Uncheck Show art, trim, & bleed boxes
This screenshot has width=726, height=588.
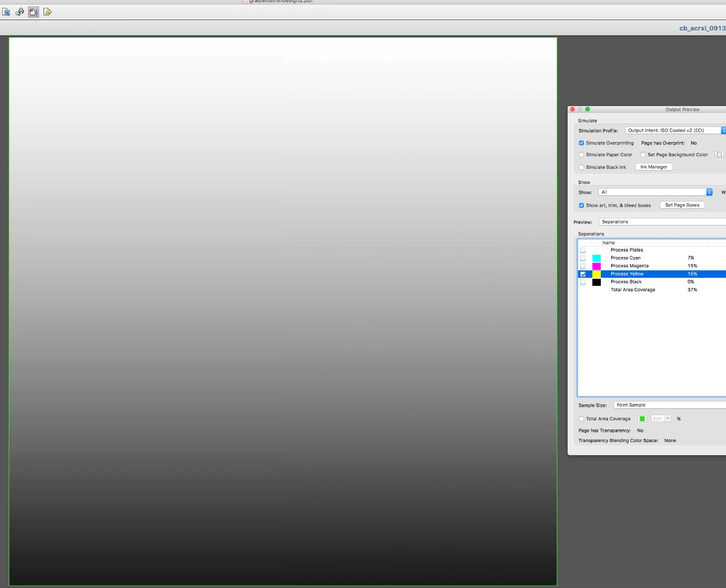(x=581, y=205)
